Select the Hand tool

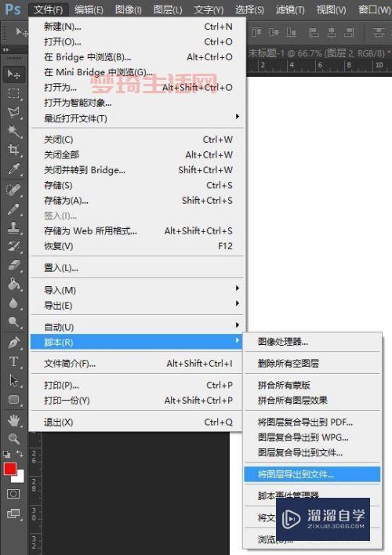click(14, 420)
